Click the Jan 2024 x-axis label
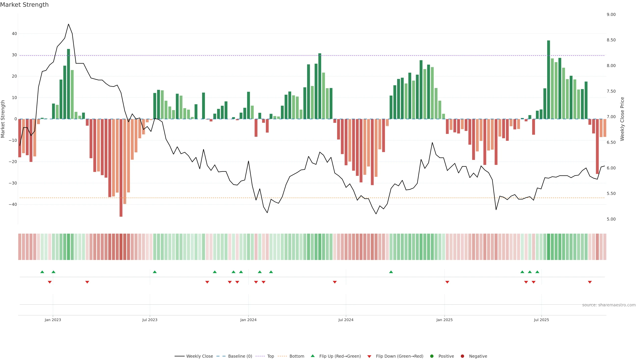Screen dimensions: 644x362 [248, 320]
